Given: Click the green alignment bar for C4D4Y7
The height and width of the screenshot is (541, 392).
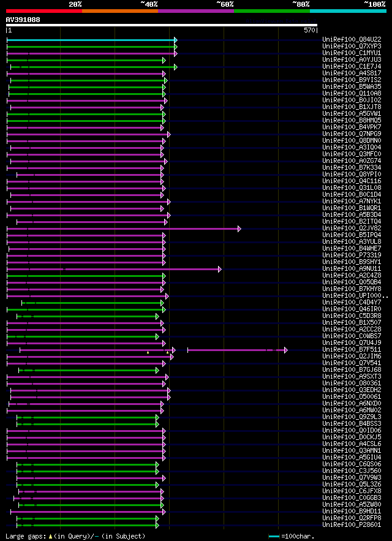Looking at the screenshot, I should point(91,303).
